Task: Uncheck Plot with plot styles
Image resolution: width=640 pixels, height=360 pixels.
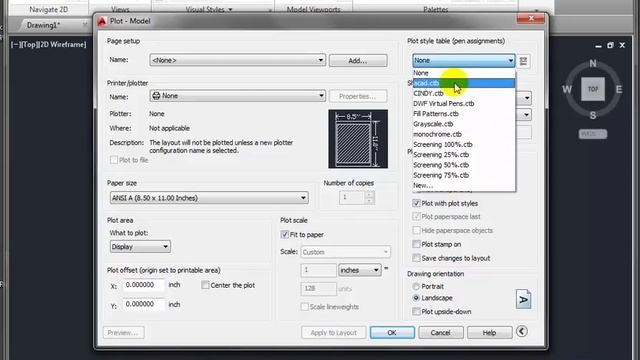Action: 416,203
